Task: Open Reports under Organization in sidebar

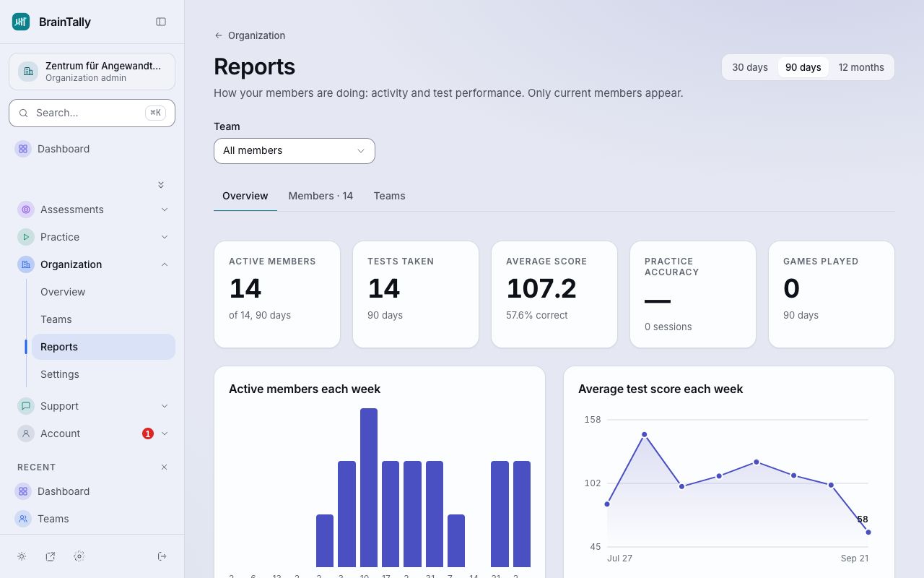Action: 103,347
